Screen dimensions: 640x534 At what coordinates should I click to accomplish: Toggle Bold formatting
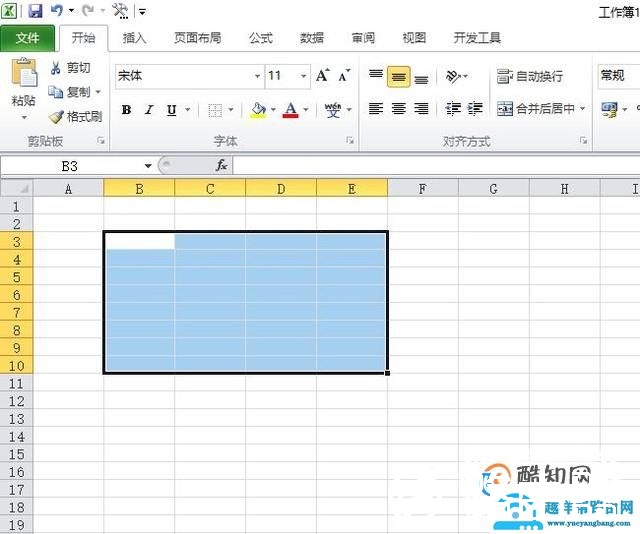tap(126, 110)
